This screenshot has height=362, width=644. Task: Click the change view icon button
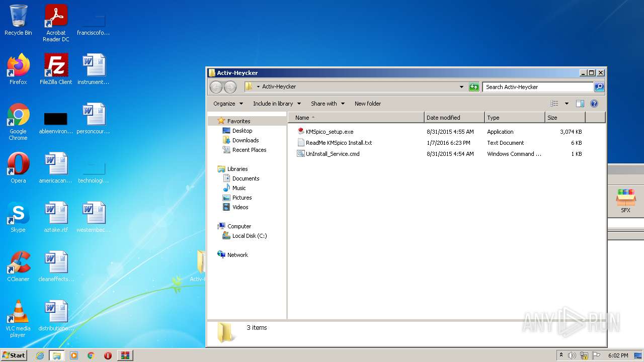click(x=554, y=104)
